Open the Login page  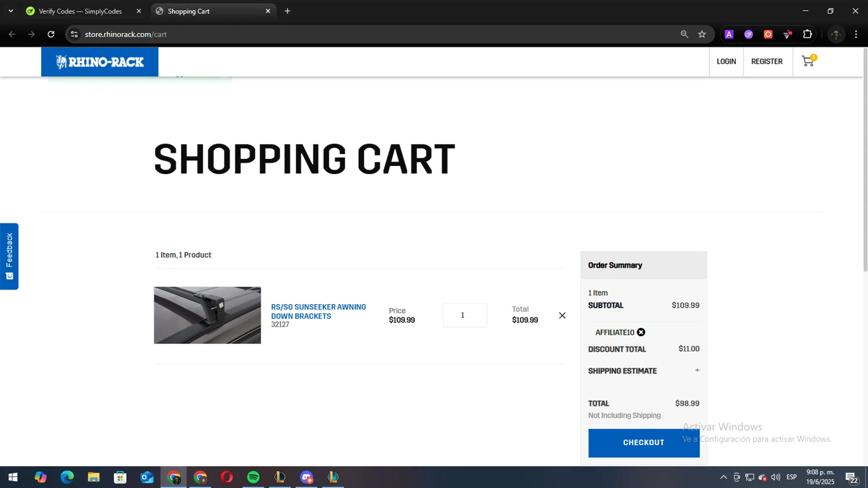[x=726, y=61]
